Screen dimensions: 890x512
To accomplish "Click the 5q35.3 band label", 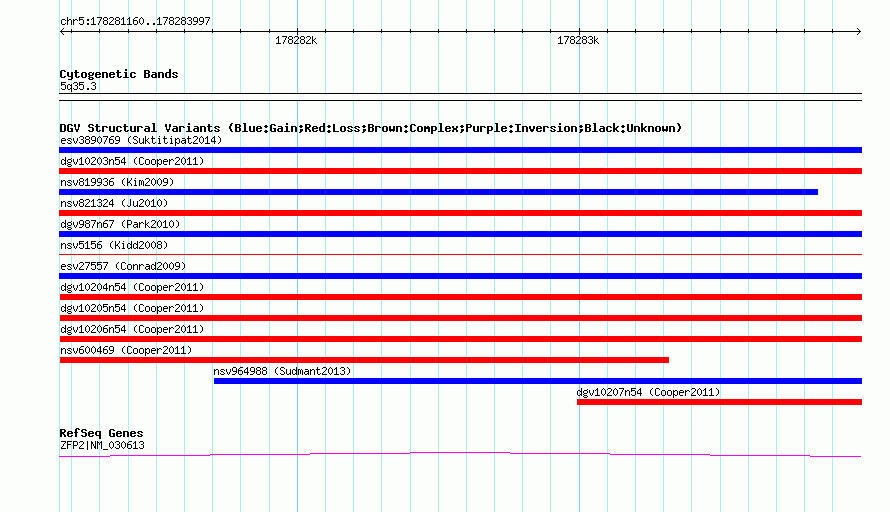I will (x=78, y=86).
